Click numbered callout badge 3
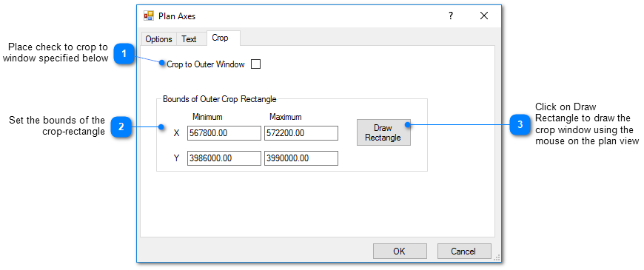 click(x=520, y=125)
